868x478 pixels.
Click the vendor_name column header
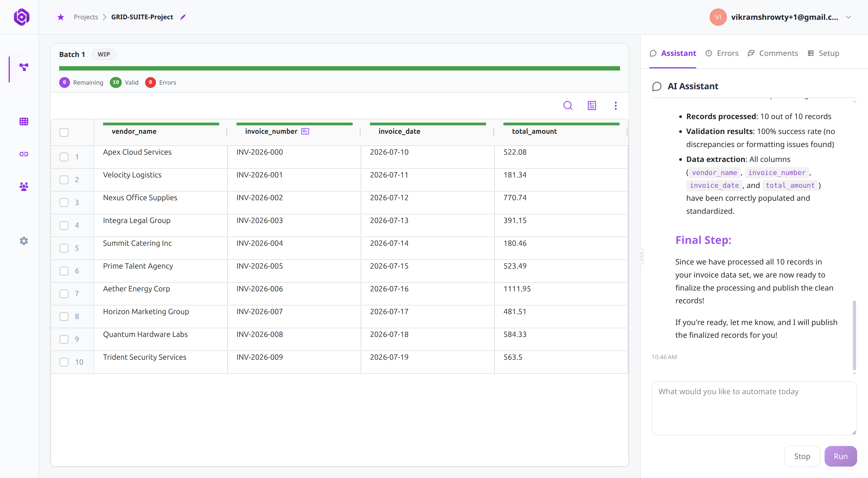click(x=134, y=131)
